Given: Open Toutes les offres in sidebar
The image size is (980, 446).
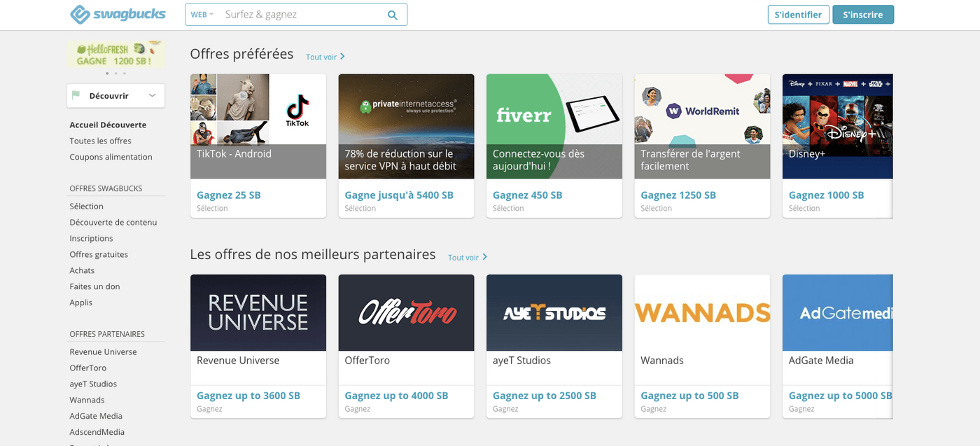Looking at the screenshot, I should [x=100, y=141].
